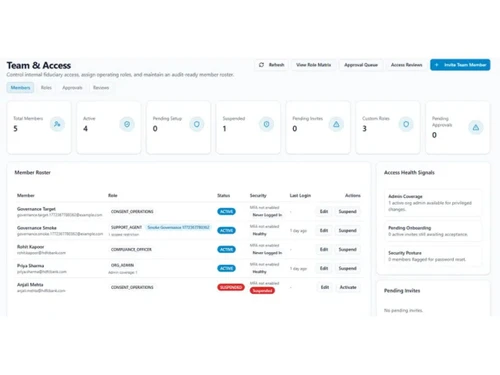Click the Pending Approvals card icon
The height and width of the screenshot is (375, 500).
(x=476, y=127)
